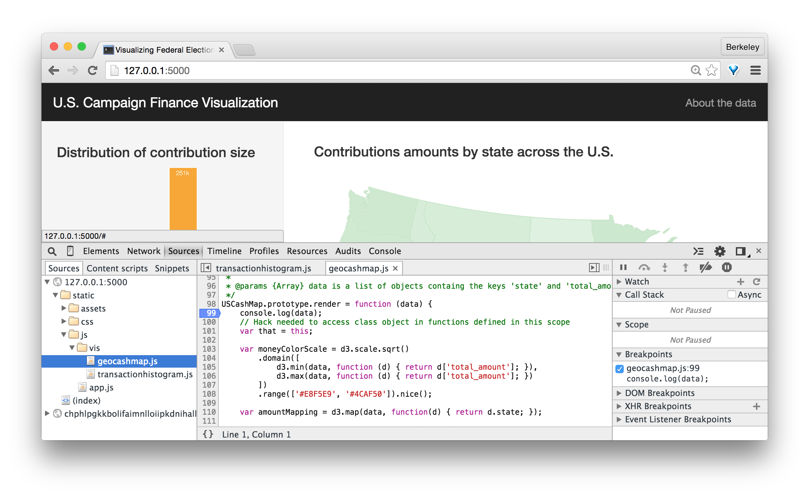Toggle pause on exceptions button
The height and width of the screenshot is (504, 812).
pyautogui.click(x=727, y=268)
